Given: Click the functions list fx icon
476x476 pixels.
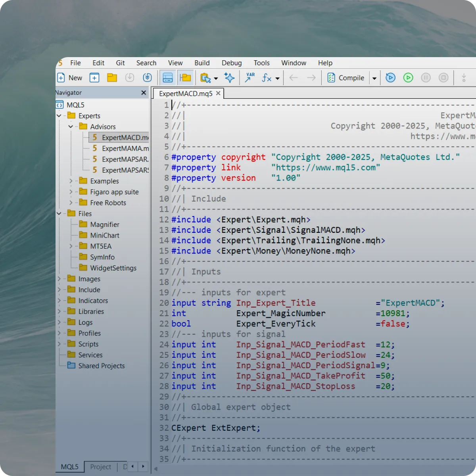Looking at the screenshot, I should point(267,78).
